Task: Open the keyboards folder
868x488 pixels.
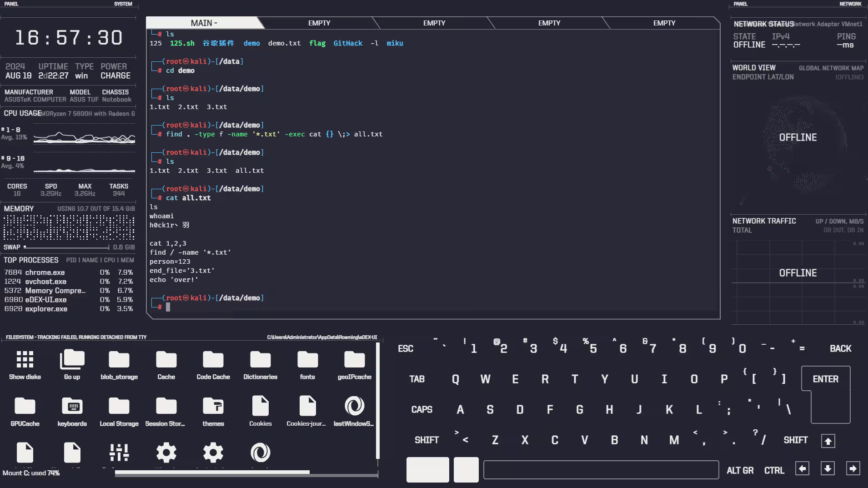Action: [72, 406]
